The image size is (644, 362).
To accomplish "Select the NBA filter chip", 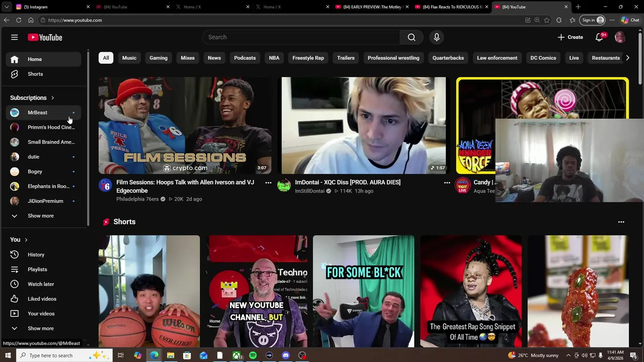I will [x=274, y=58].
